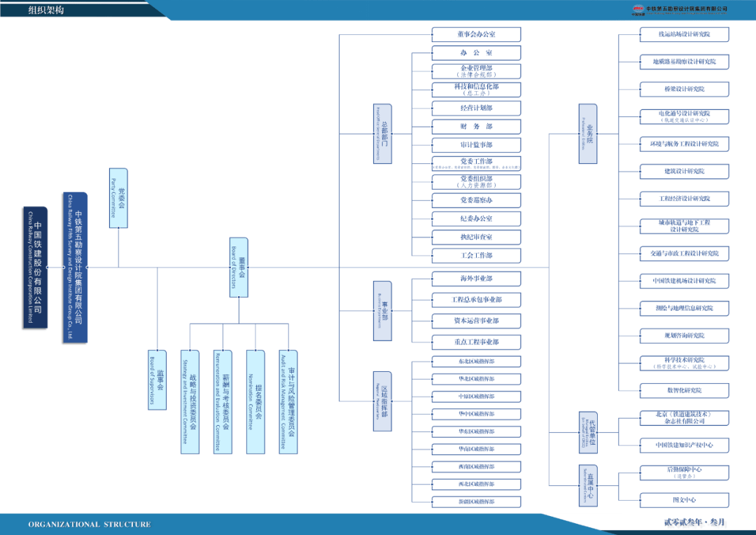
Task: Click the 事业部 category box
Action: 382,311
